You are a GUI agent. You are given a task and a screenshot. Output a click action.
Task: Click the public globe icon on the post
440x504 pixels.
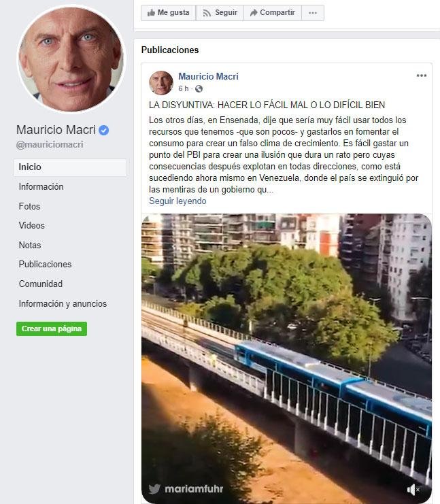(199, 88)
